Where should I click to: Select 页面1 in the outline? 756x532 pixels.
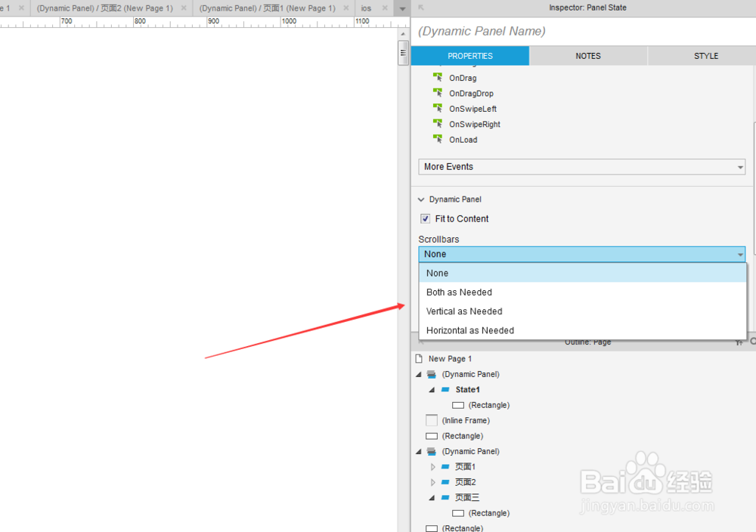click(x=465, y=466)
